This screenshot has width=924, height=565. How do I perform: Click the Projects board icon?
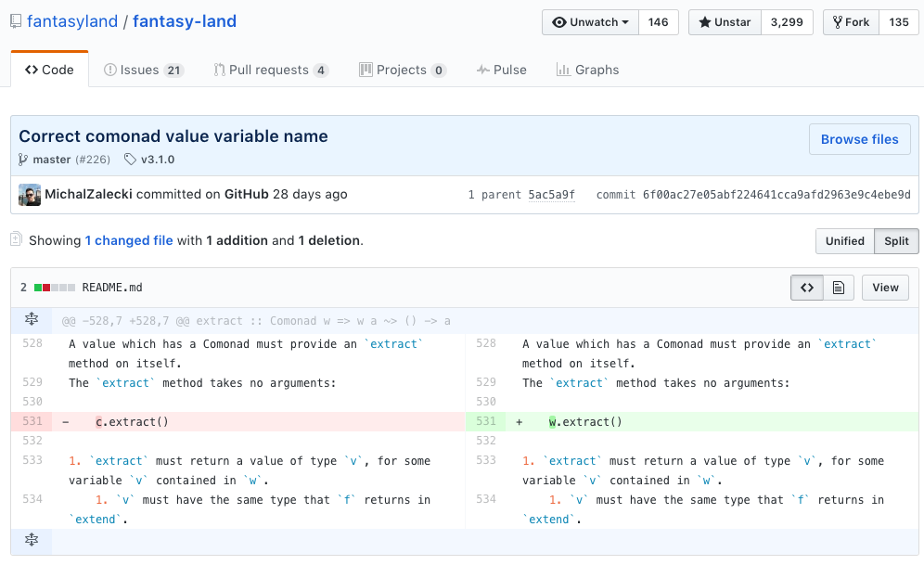click(366, 71)
